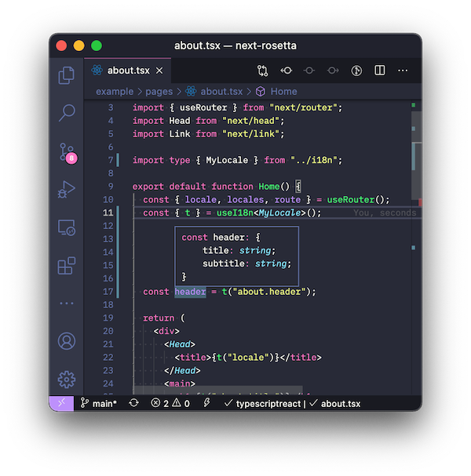Click the highlighted 'header' variable on line 17

[190, 292]
